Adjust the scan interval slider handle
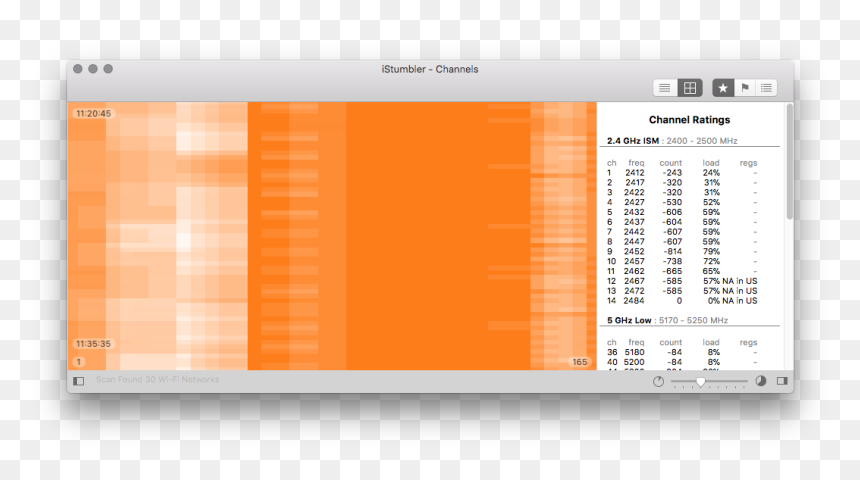 coord(700,382)
